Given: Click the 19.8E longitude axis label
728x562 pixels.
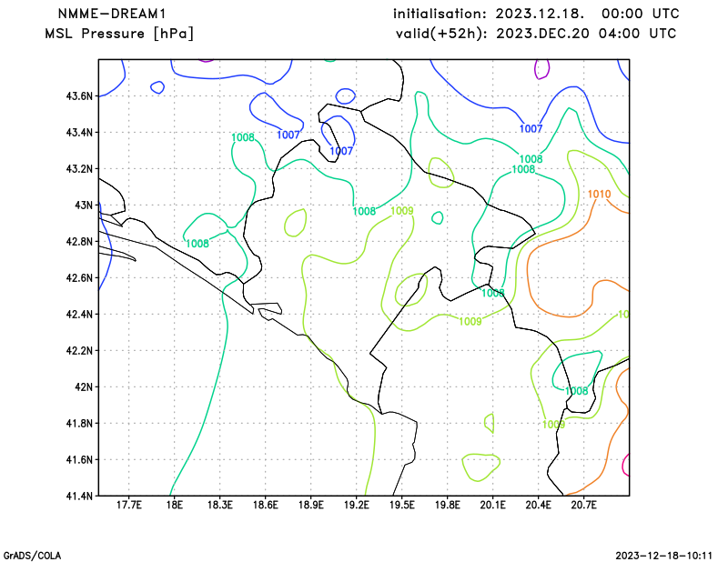Looking at the screenshot, I should (447, 505).
